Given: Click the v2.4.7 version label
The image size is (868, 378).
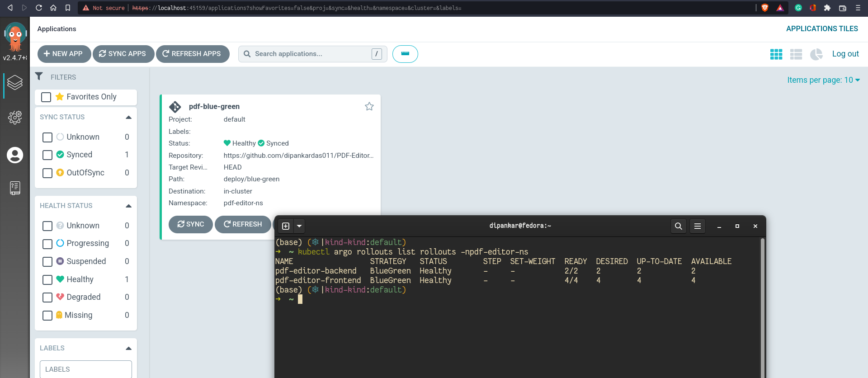Looking at the screenshot, I should click(x=15, y=58).
